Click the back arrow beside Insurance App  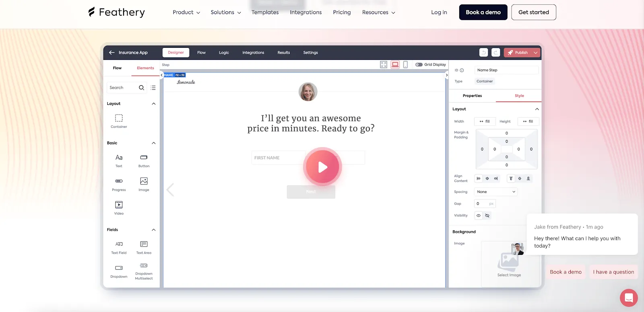point(111,53)
